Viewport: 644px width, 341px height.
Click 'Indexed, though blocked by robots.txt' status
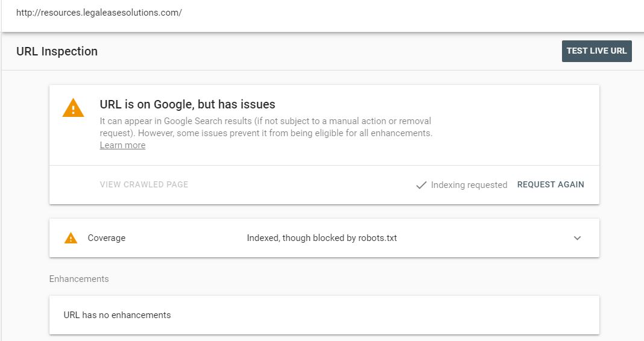321,238
